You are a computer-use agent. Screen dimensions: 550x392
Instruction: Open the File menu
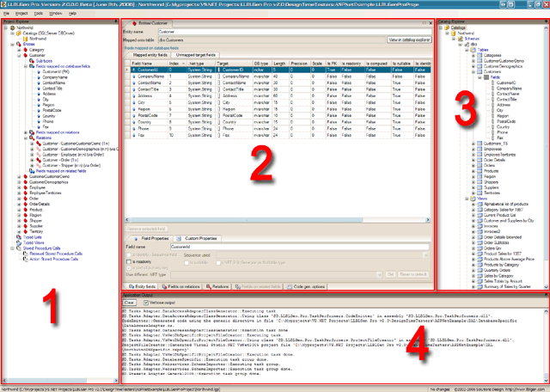(6, 14)
